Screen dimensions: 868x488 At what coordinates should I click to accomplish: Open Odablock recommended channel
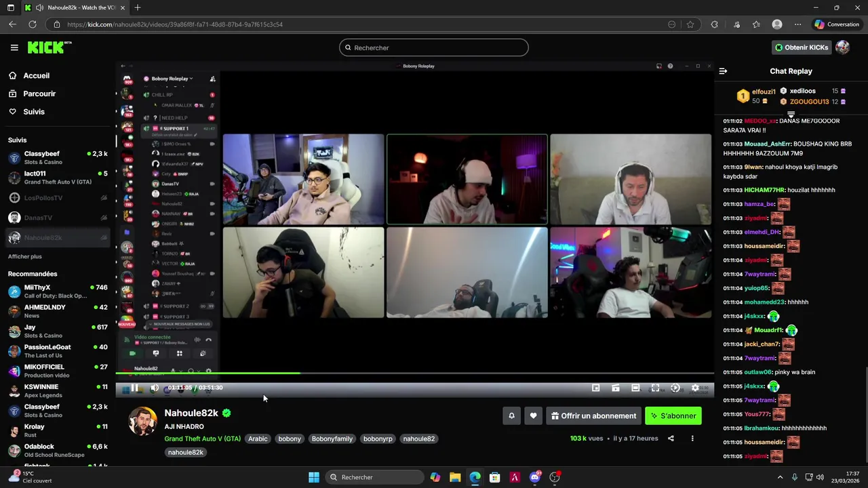tap(58, 451)
